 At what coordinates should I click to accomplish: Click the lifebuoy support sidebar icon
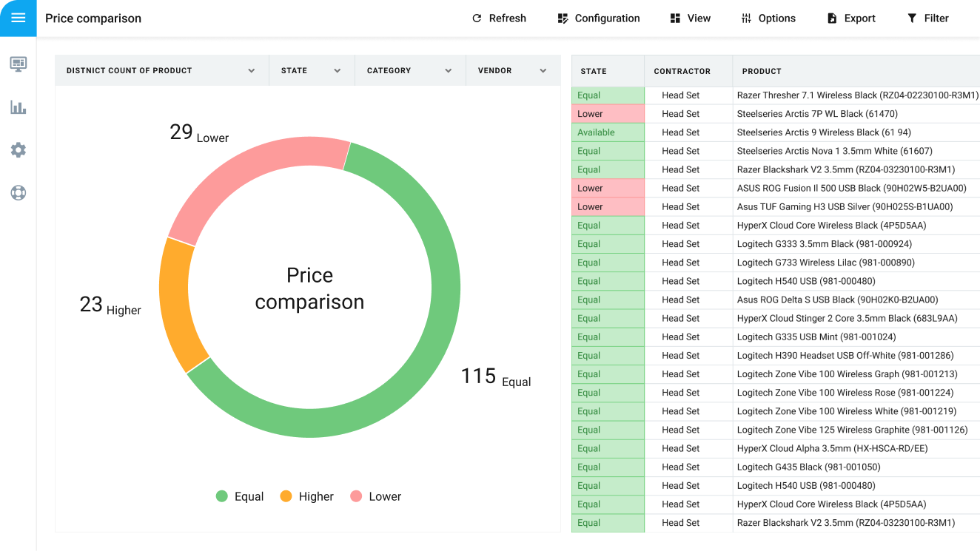[18, 193]
